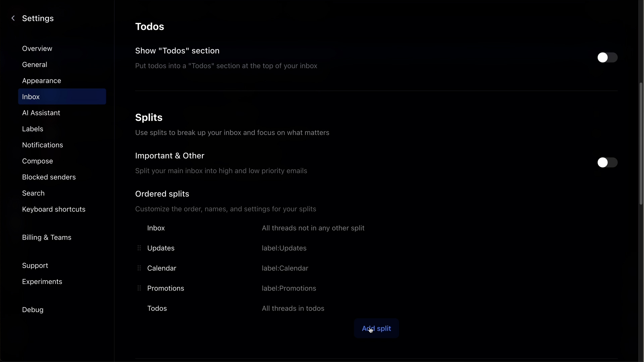This screenshot has height=362, width=644.
Task: Click the back arrow next to Settings
Action: (x=13, y=18)
